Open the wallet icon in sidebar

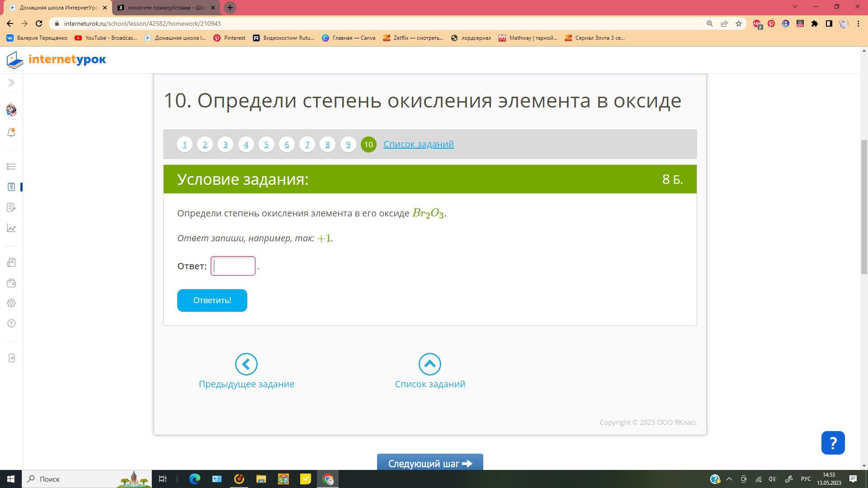[11, 283]
